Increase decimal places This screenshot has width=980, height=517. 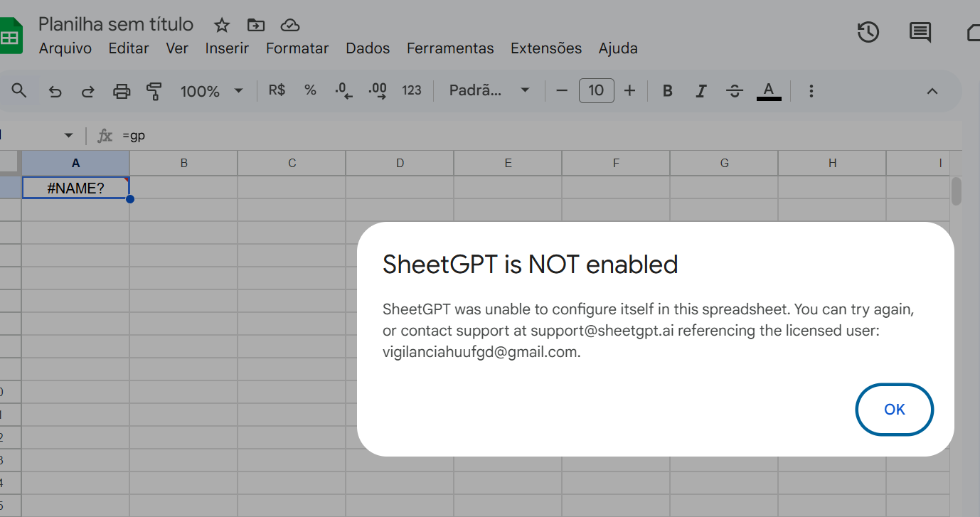click(378, 91)
